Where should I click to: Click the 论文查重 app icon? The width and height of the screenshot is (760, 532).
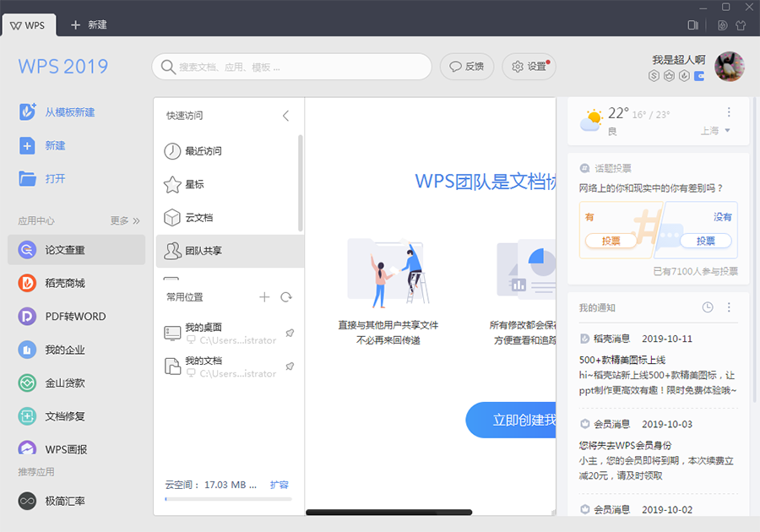click(28, 250)
